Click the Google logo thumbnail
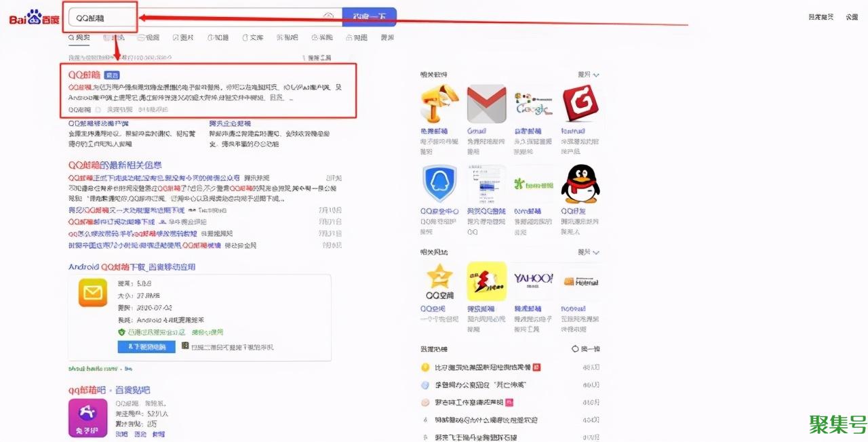 [534, 104]
